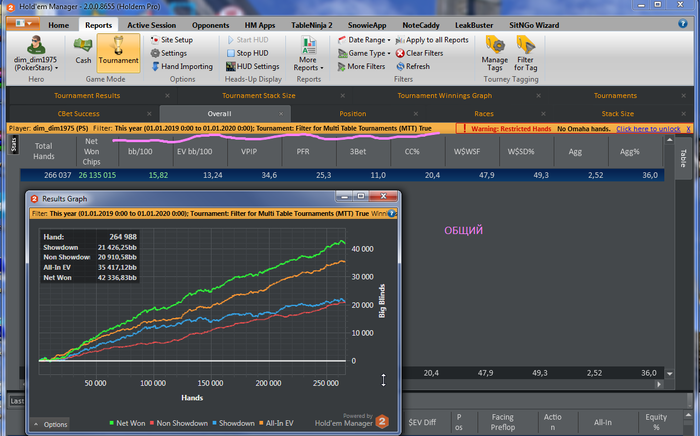Select the Stack Size report tab

[617, 114]
